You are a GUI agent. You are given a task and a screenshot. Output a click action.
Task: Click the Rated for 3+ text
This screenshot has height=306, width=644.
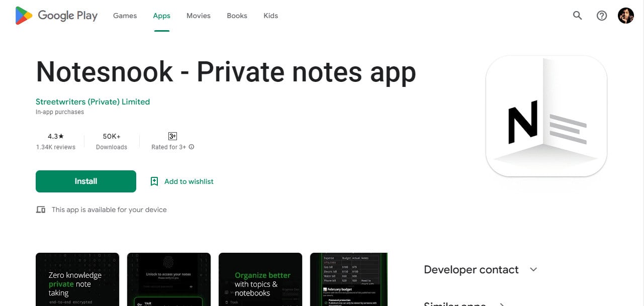pos(169,147)
